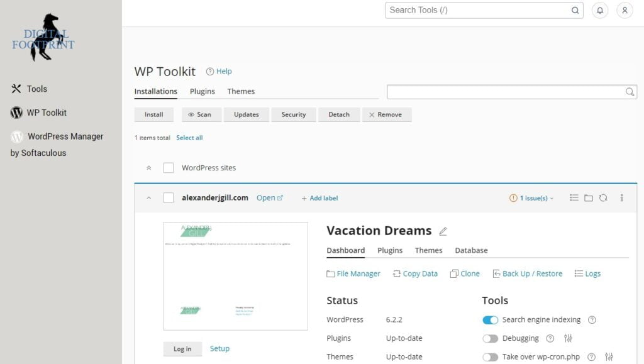Toggle Search engine indexing switch
Viewport: 644px width, 364px height.
490,320
